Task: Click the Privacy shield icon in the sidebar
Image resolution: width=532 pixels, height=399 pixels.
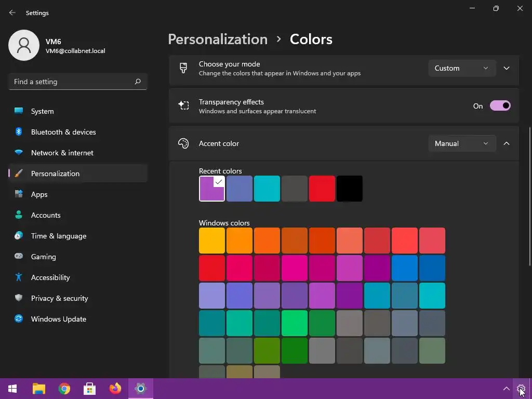Action: (x=19, y=298)
